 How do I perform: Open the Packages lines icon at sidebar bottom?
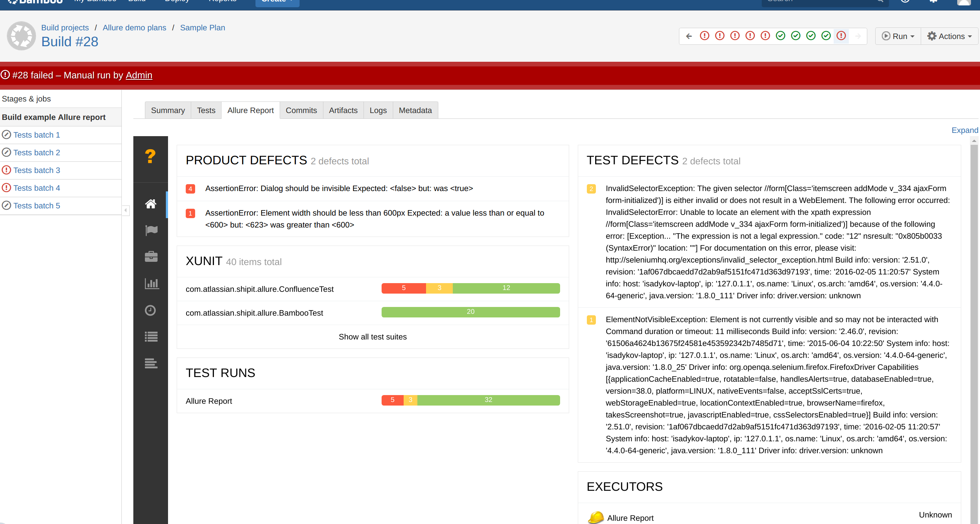[x=151, y=364]
